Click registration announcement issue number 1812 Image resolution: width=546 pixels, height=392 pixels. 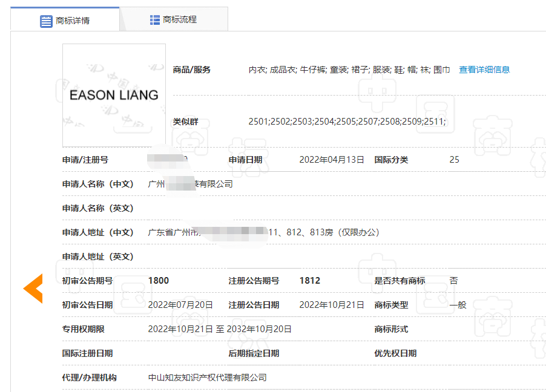click(310, 281)
